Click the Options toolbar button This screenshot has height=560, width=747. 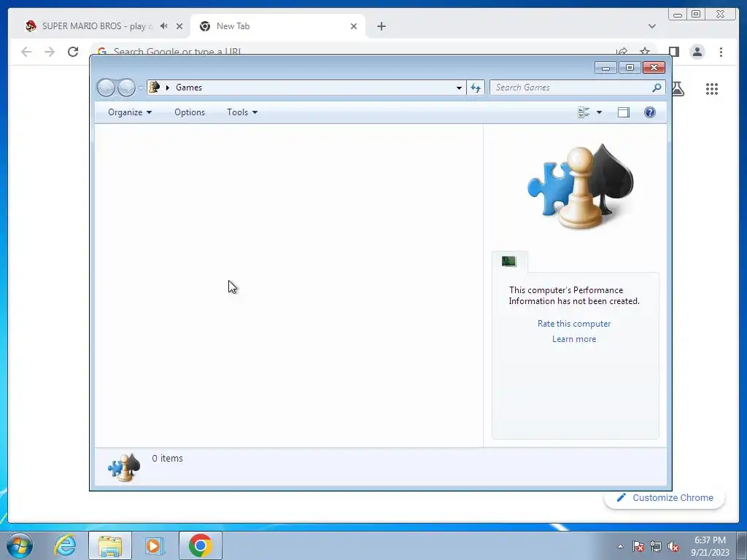click(190, 112)
